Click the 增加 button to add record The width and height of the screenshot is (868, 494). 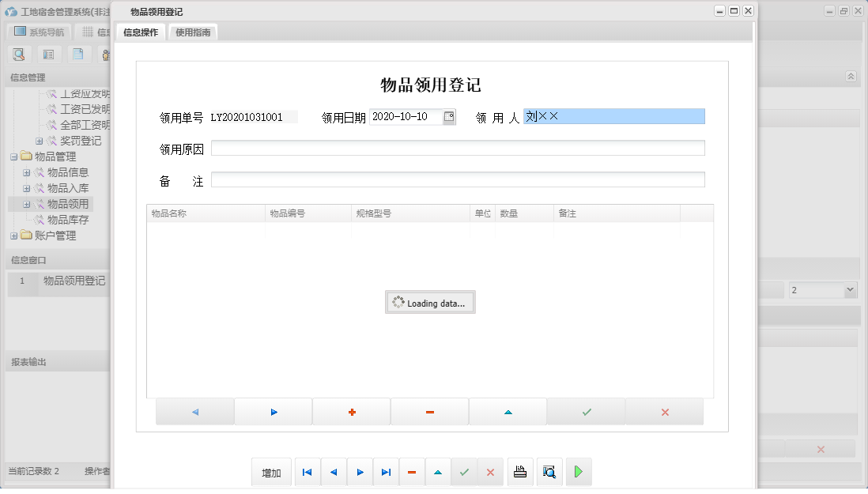point(271,472)
